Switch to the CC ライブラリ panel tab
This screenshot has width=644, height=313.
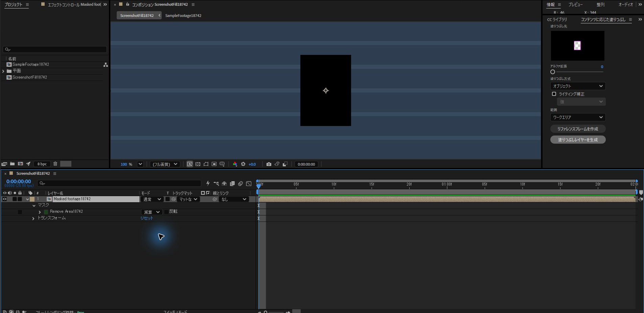pyautogui.click(x=557, y=20)
